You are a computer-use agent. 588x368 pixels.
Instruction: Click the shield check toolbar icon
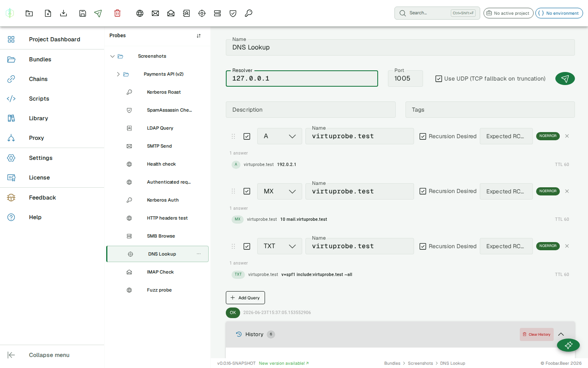[x=233, y=13]
